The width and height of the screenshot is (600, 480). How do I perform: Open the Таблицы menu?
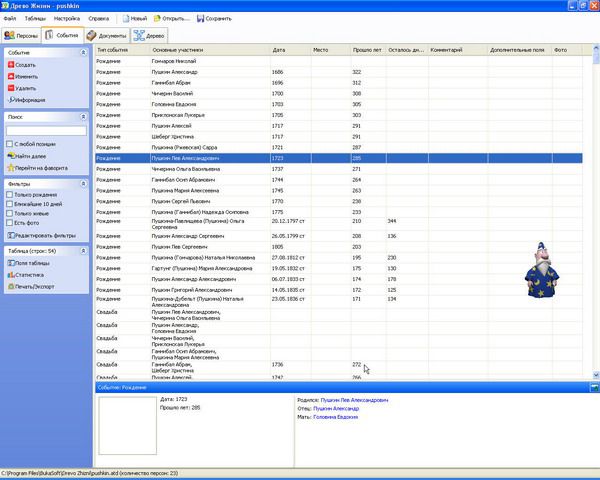pyautogui.click(x=35, y=18)
